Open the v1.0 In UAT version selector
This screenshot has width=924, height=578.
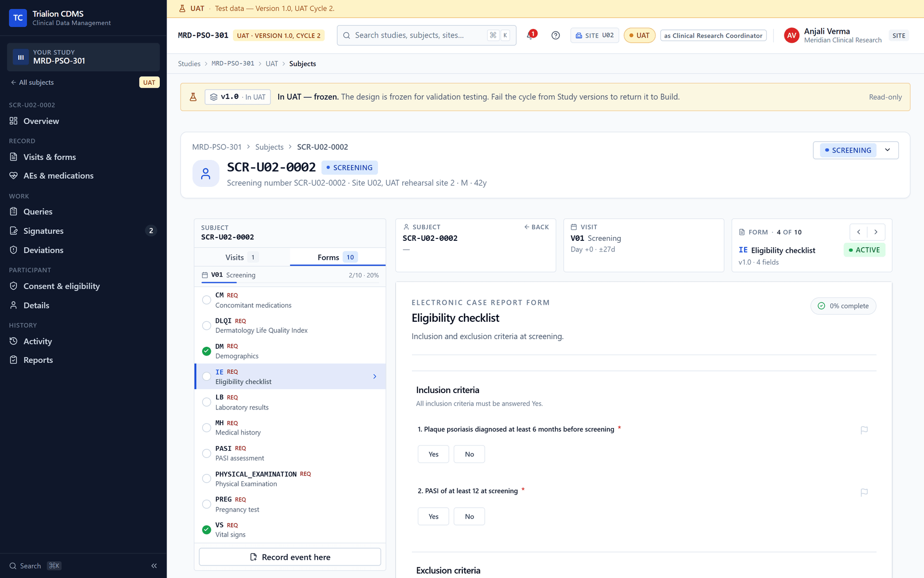237,97
